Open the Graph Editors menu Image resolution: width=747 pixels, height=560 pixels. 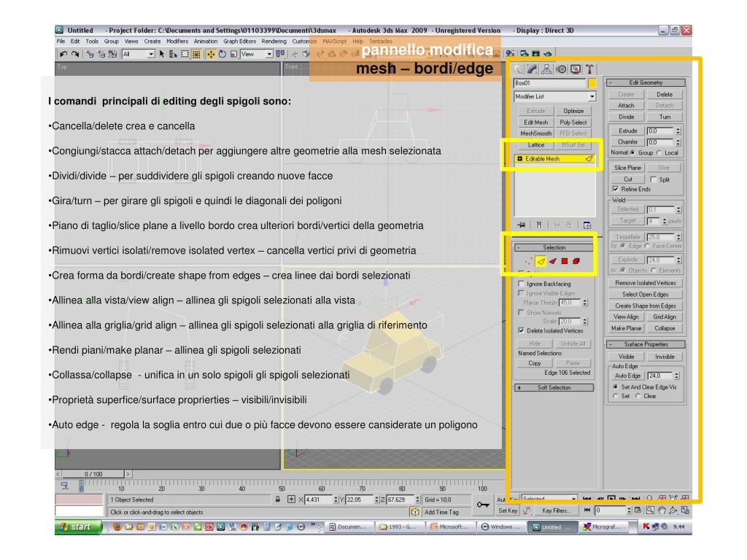pyautogui.click(x=239, y=42)
